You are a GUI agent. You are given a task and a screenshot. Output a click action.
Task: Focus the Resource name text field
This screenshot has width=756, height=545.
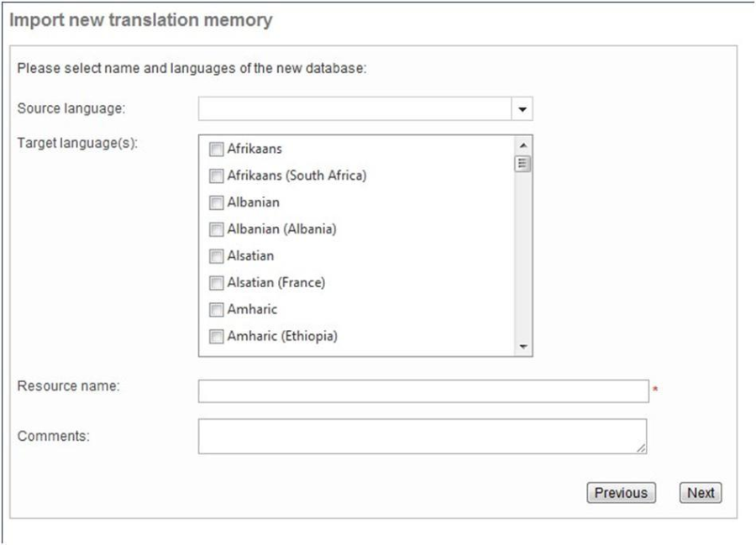pyautogui.click(x=423, y=391)
